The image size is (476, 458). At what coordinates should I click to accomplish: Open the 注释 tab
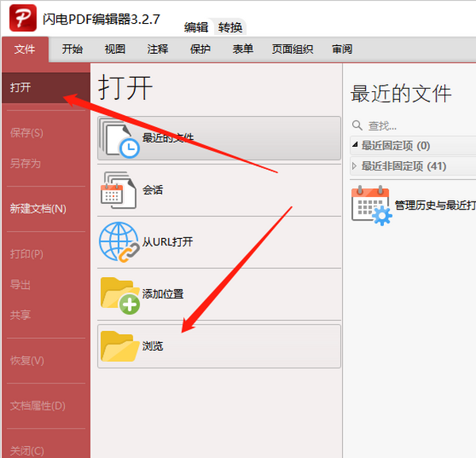(158, 49)
